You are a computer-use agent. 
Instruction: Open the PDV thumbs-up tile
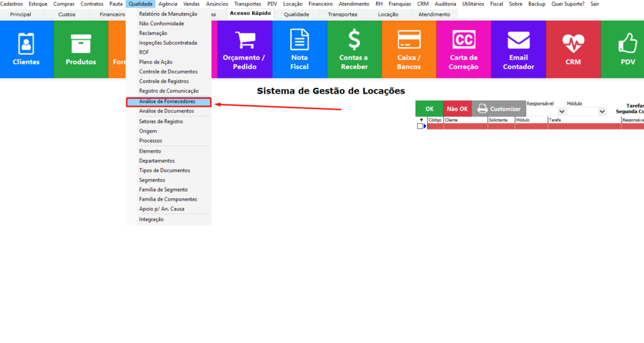coord(627,49)
